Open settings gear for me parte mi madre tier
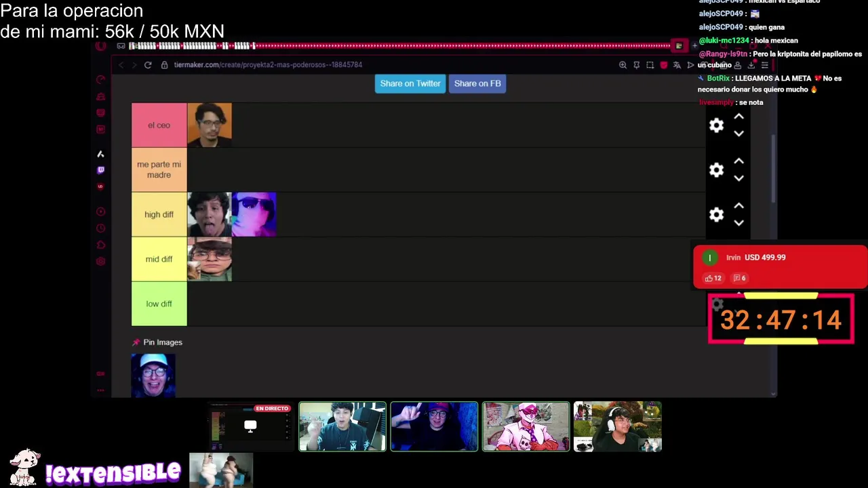Viewport: 868px width, 488px height. point(716,170)
